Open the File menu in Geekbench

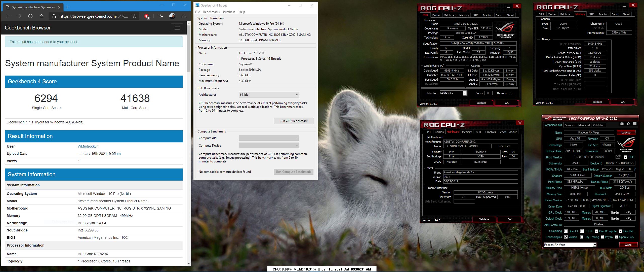point(197,12)
